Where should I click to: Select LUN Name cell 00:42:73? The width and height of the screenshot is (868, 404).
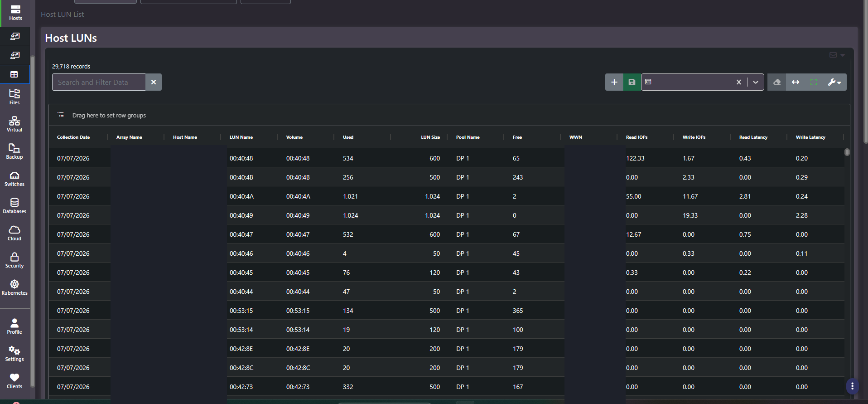point(241,387)
